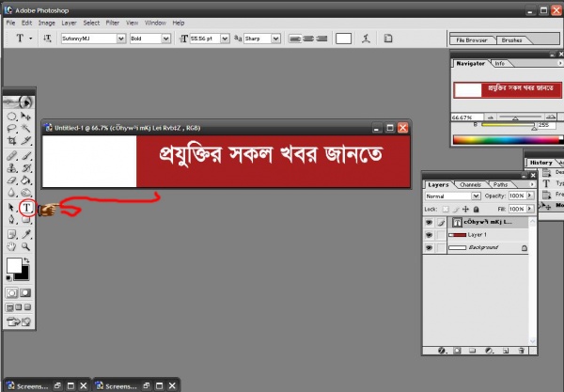Hide the Layer 1 visibility eye
The width and height of the screenshot is (564, 392).
pos(429,235)
